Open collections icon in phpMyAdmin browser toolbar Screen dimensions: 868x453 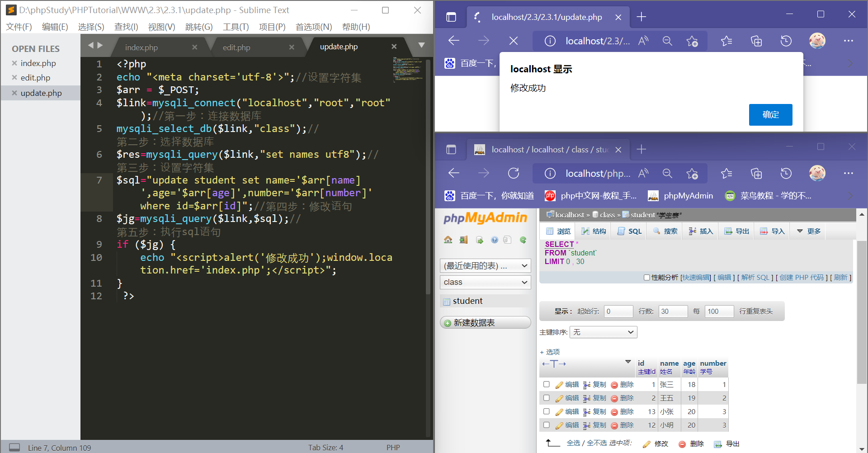756,173
